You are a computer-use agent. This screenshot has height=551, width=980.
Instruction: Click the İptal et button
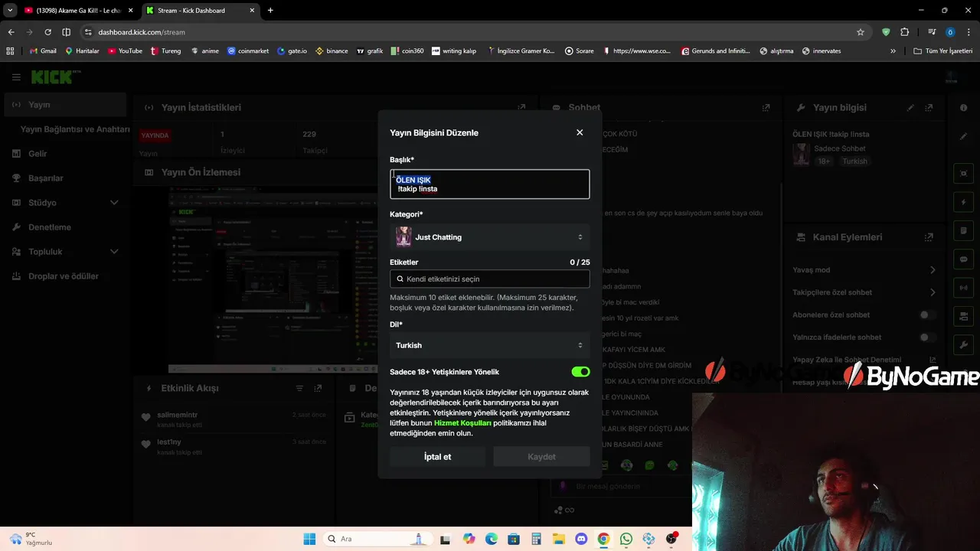[x=437, y=457]
